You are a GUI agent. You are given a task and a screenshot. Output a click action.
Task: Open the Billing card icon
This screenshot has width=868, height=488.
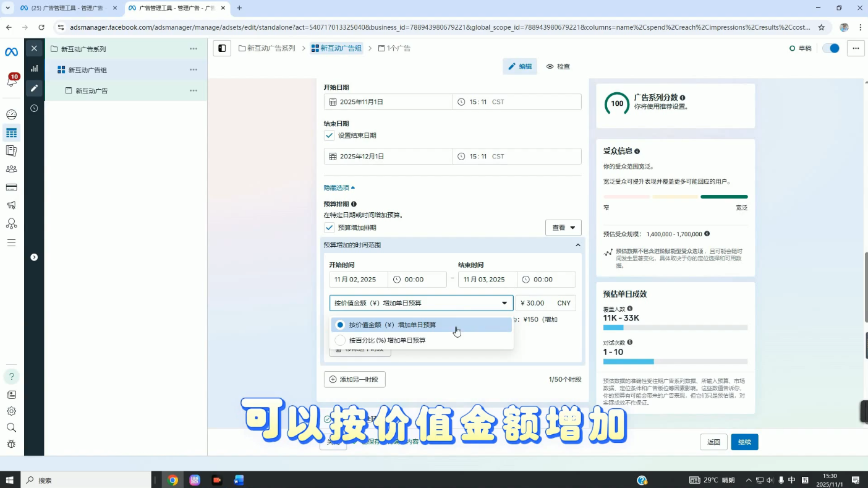coord(12,187)
